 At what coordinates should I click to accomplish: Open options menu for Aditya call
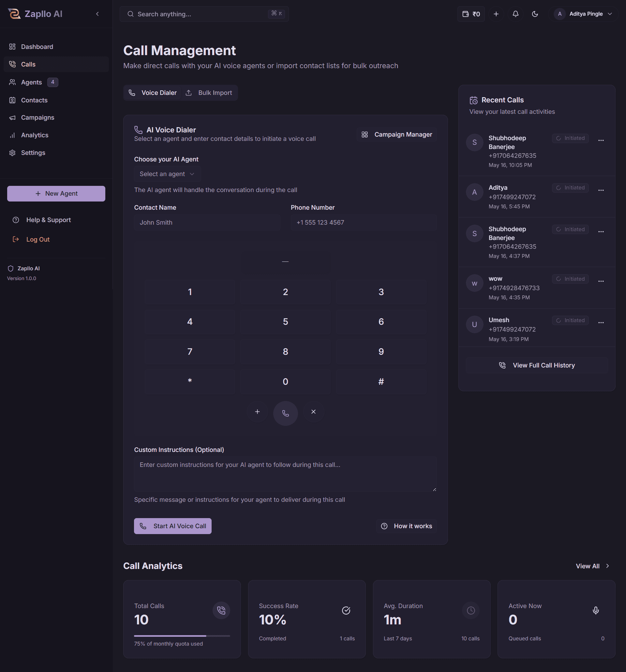(x=601, y=190)
